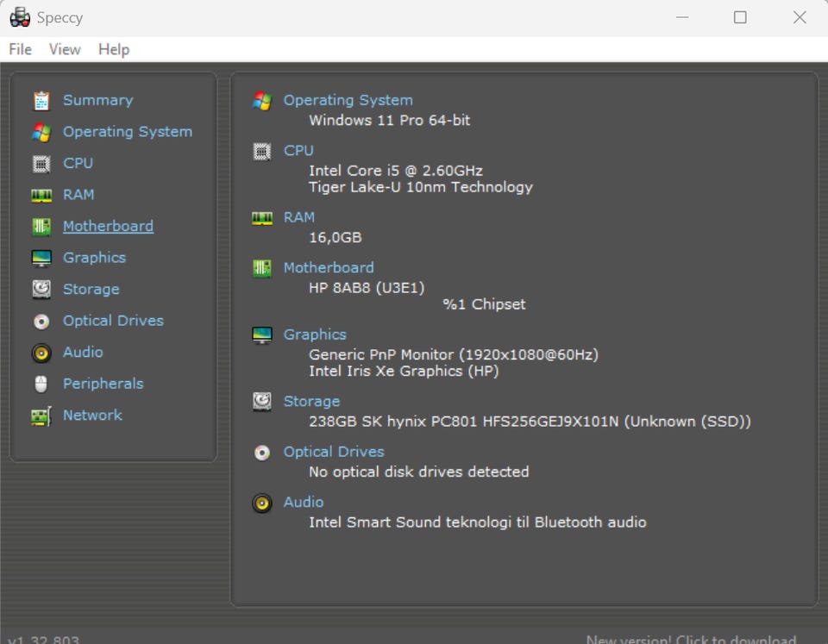
Task: Click the Storage hard drive icon in sidebar
Action: point(41,290)
